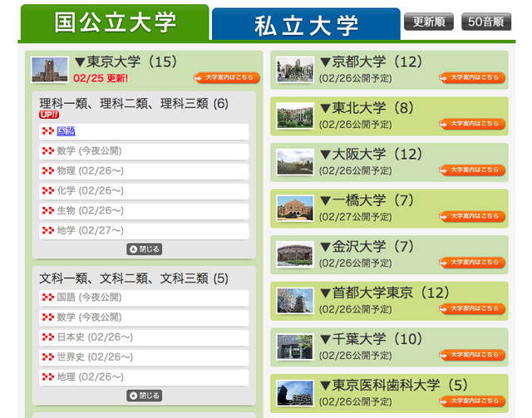Expand the 千葉大学 (10) section

[371, 338]
